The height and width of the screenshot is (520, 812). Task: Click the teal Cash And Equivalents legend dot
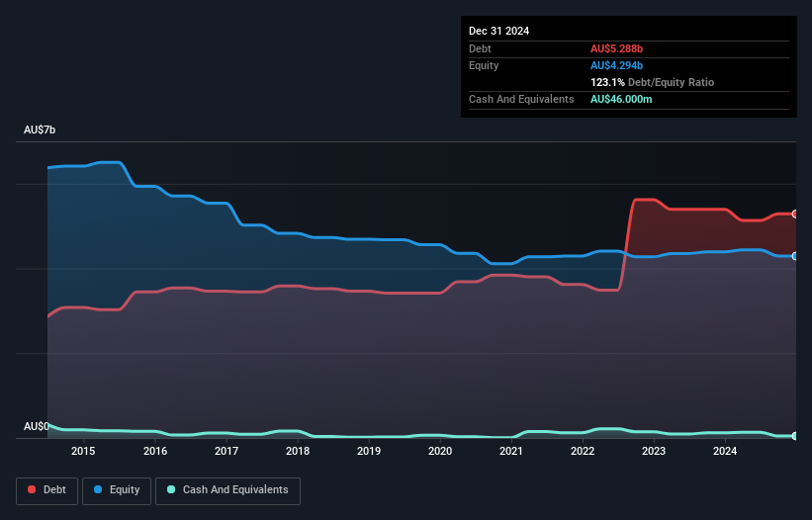[x=171, y=489]
